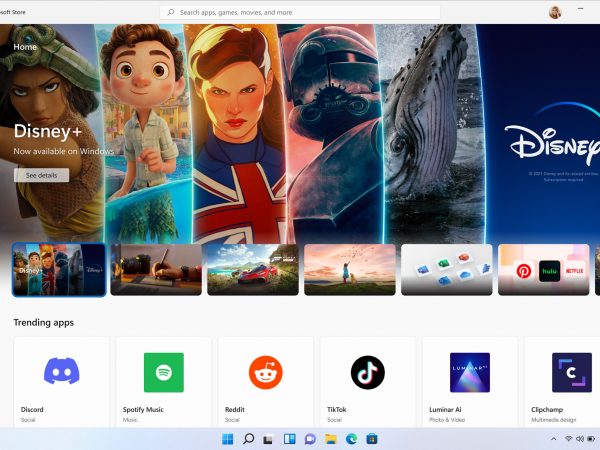Click Now available on Windows text
Screen dimensions: 600x450
pyautogui.click(x=64, y=151)
